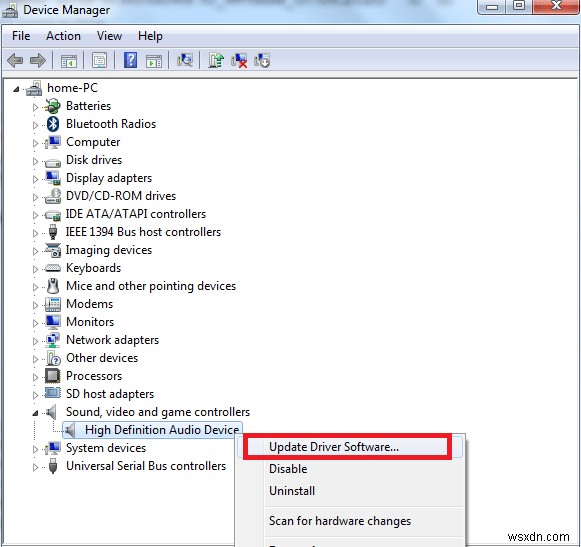Expand the Keyboards category arrow
Screen dimensions: 581x547
click(x=35, y=269)
